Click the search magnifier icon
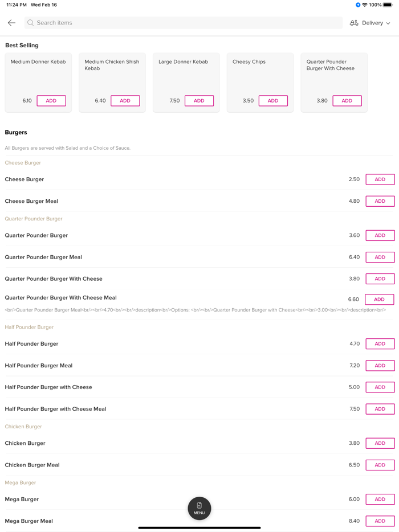 [31, 23]
